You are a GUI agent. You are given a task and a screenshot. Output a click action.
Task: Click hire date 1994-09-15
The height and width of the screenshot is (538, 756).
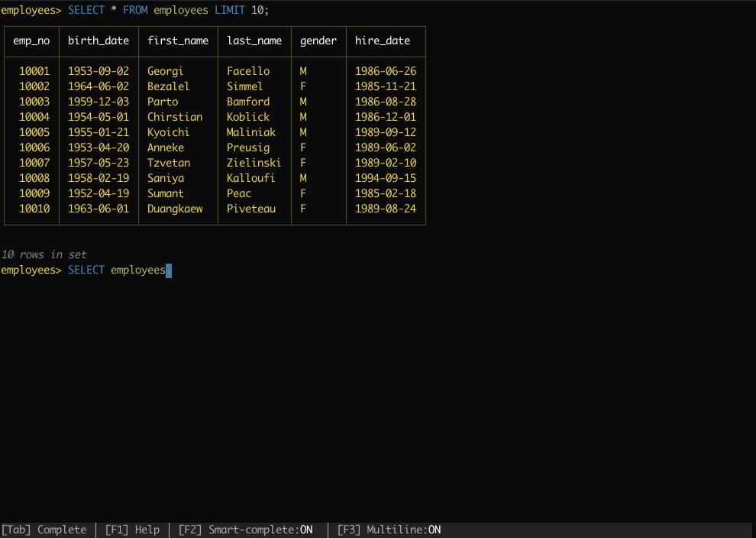point(386,178)
